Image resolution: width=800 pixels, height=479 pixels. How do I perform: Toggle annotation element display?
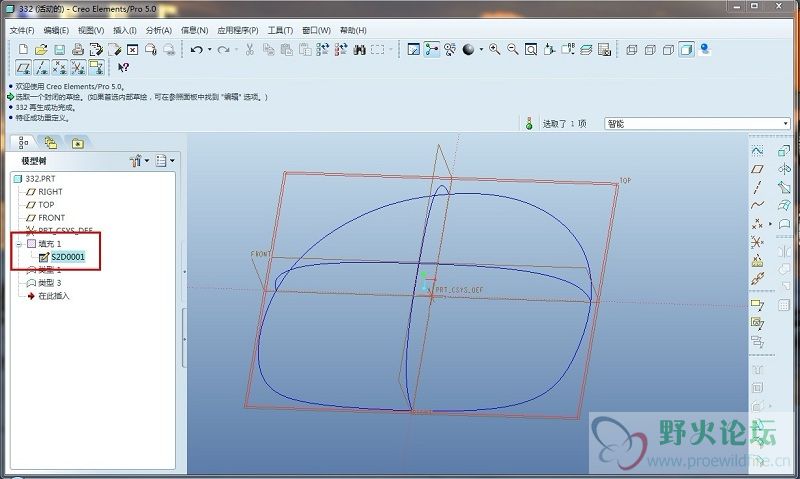pyautogui.click(x=96, y=67)
